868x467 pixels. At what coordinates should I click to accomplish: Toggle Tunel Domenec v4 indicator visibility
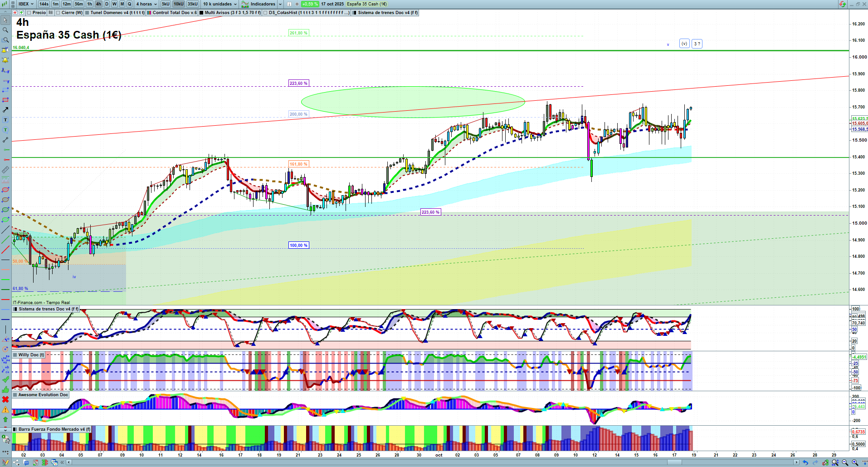click(x=87, y=13)
